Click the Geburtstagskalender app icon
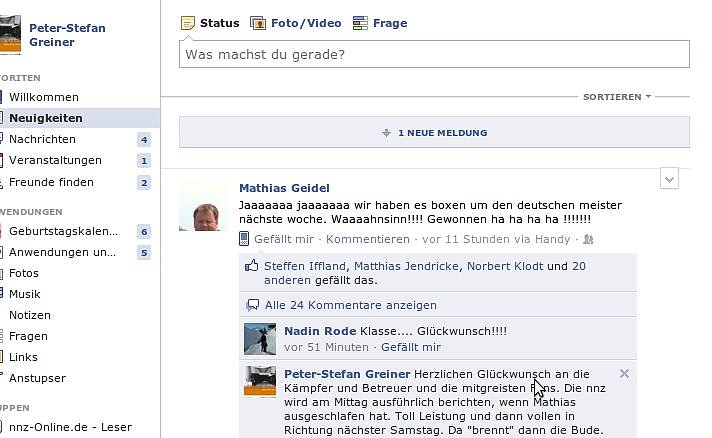712x438 pixels. (3, 232)
